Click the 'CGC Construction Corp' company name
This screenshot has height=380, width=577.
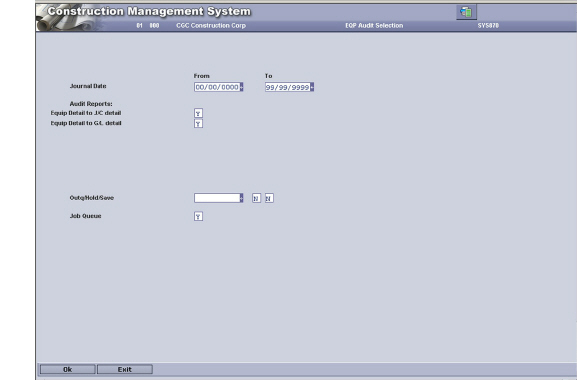click(x=211, y=25)
